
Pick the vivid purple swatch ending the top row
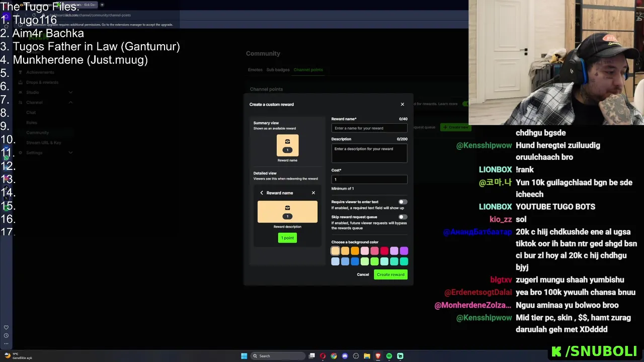[x=404, y=251]
